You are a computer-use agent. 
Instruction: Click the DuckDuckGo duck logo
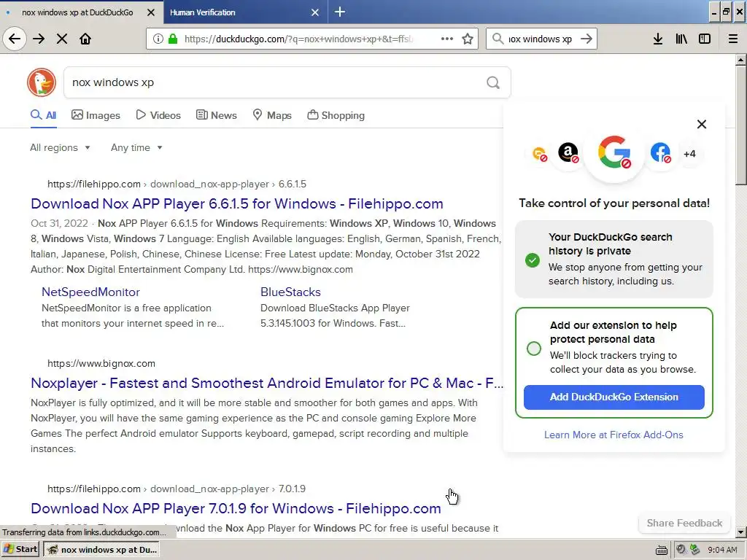[x=42, y=82]
